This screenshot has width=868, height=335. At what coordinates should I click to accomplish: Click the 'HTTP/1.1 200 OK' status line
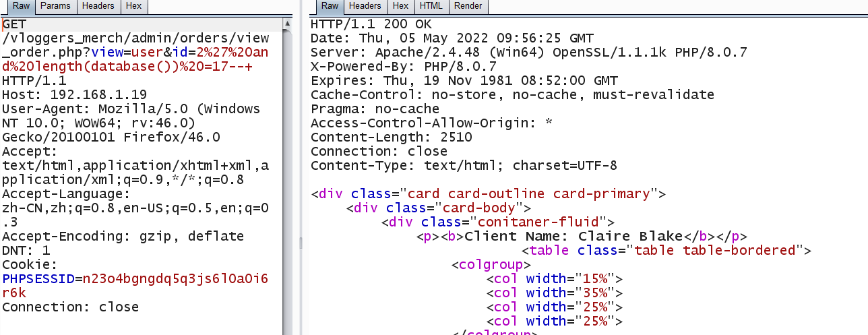click(x=371, y=24)
